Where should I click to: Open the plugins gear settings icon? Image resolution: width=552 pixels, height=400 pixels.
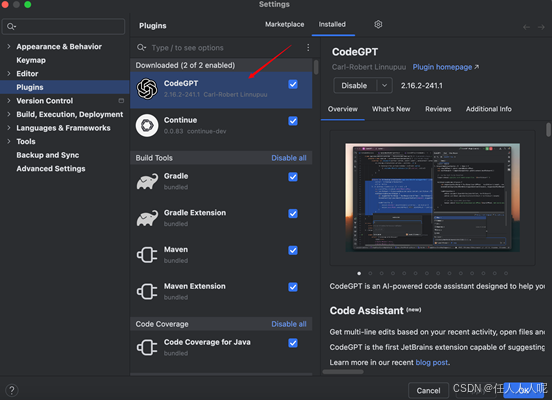[x=378, y=24]
